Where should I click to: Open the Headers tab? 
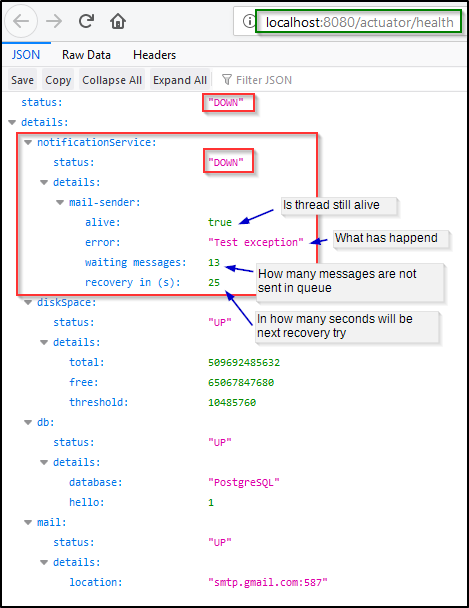tap(154, 55)
